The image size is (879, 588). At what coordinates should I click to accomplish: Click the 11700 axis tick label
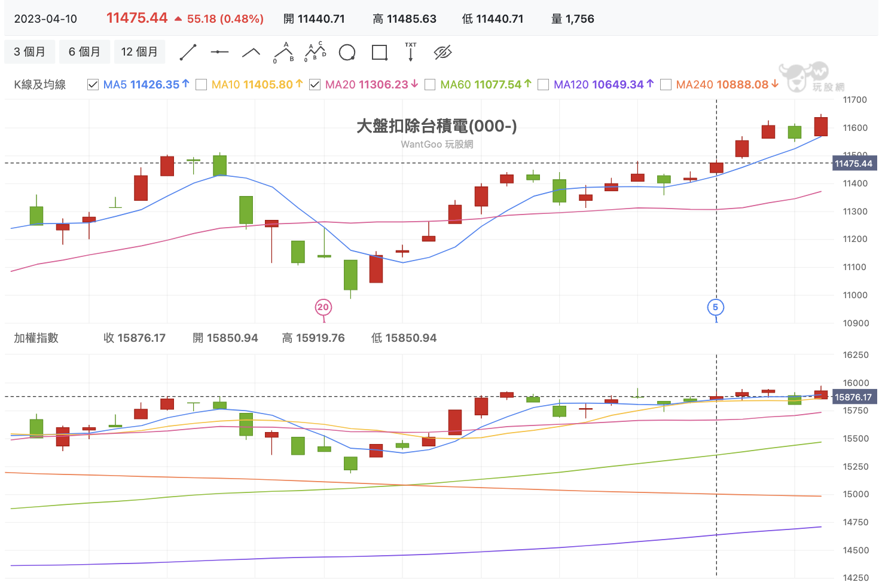854,100
